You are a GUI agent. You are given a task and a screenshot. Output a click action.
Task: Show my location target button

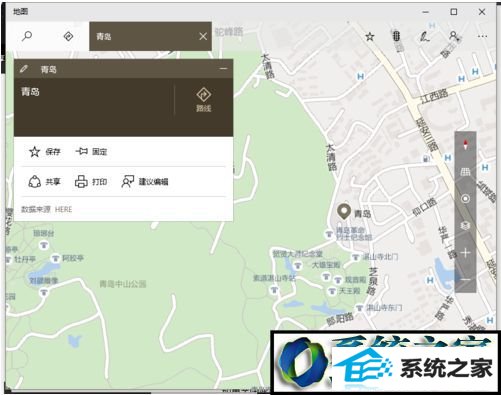[x=466, y=199]
